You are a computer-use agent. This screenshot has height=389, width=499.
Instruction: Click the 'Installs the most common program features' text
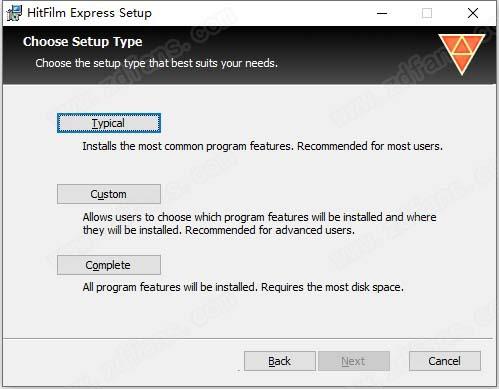[188, 146]
